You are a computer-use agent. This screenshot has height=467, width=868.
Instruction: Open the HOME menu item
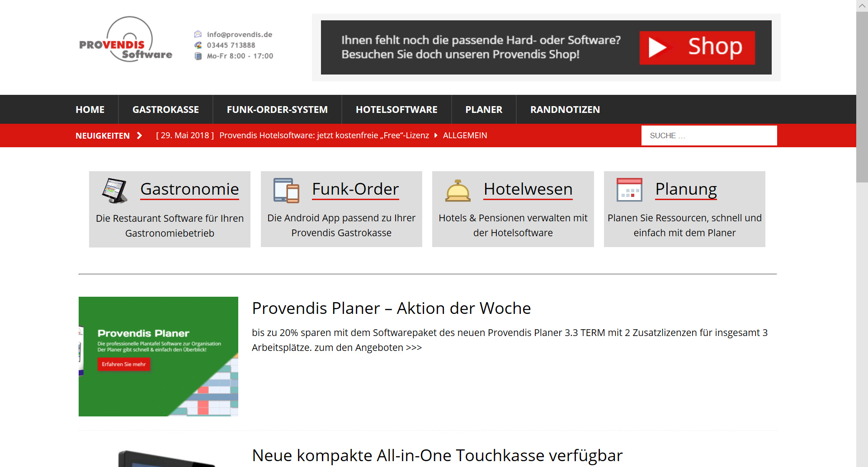90,109
